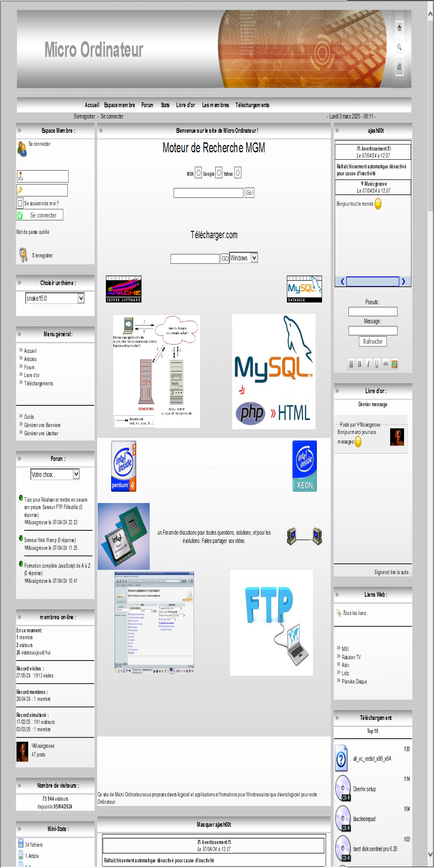This screenshot has width=434, height=868.
Task: Click the Apache server software badge
Action: pyautogui.click(x=124, y=289)
